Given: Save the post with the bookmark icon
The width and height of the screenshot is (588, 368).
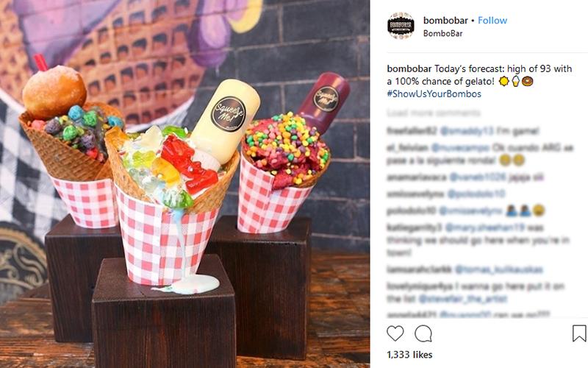Looking at the screenshot, I should coord(579,333).
